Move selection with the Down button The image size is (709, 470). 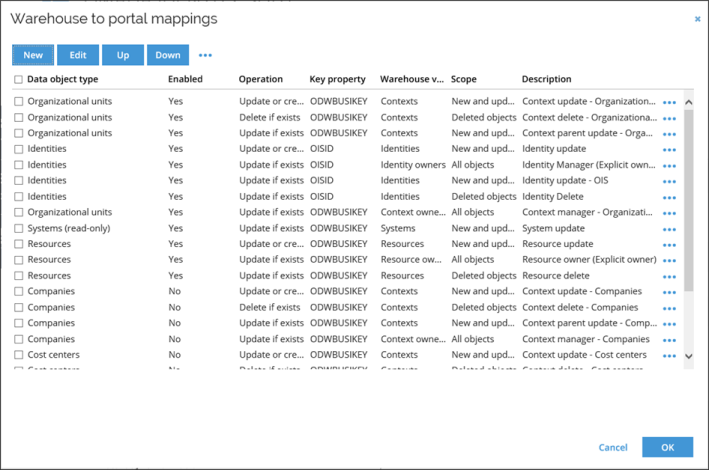[168, 55]
